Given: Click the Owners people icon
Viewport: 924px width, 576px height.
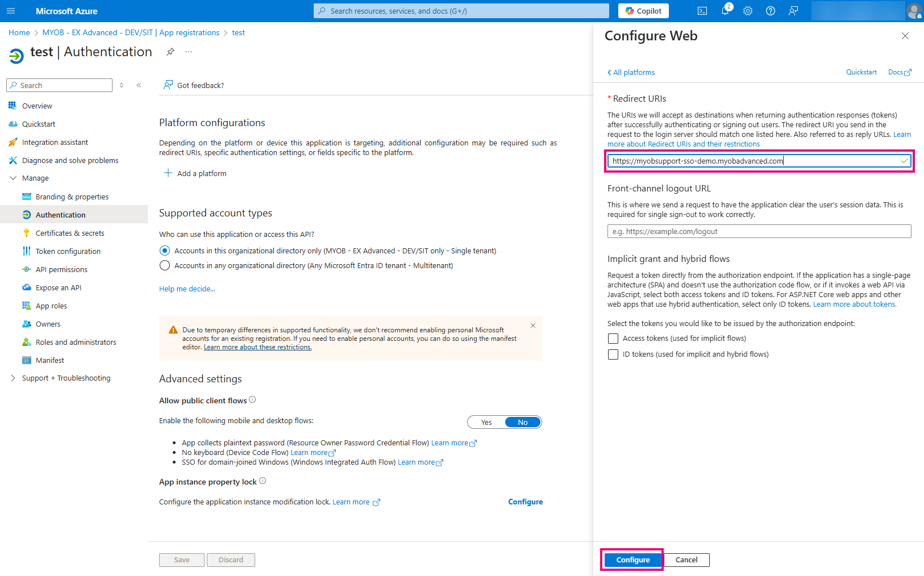Looking at the screenshot, I should point(26,324).
